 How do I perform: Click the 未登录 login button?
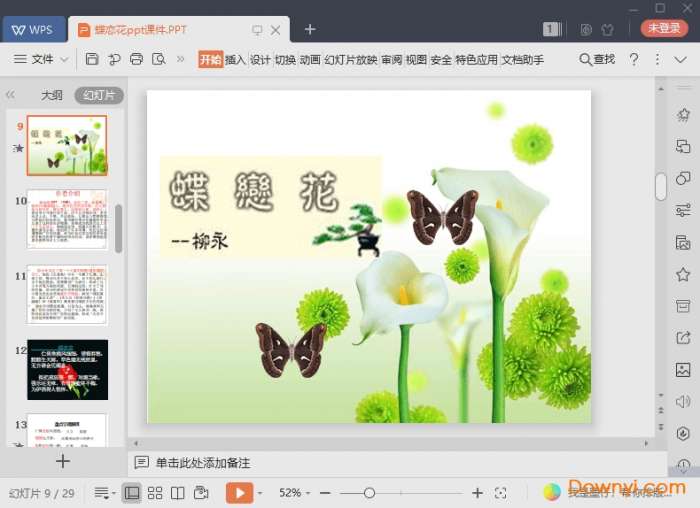coord(664,29)
